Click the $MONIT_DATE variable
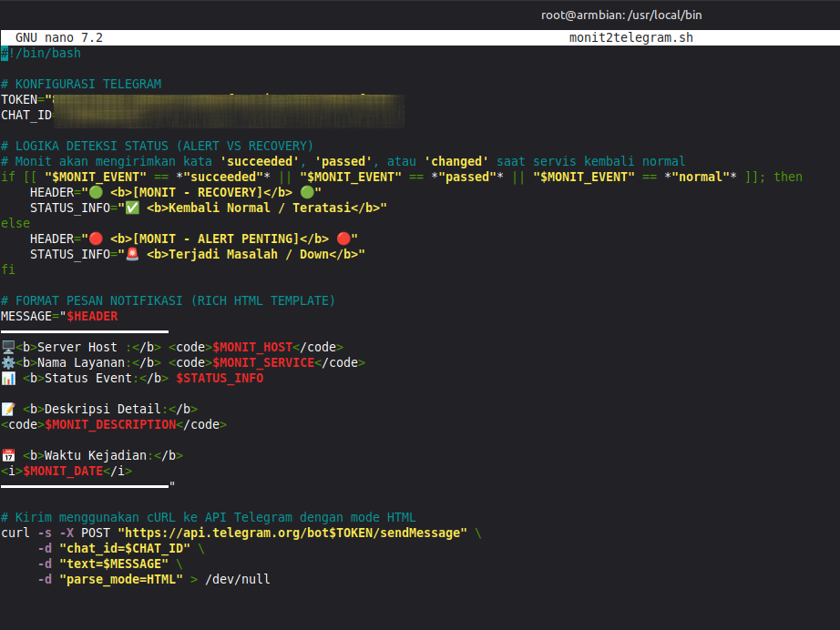 point(63,471)
